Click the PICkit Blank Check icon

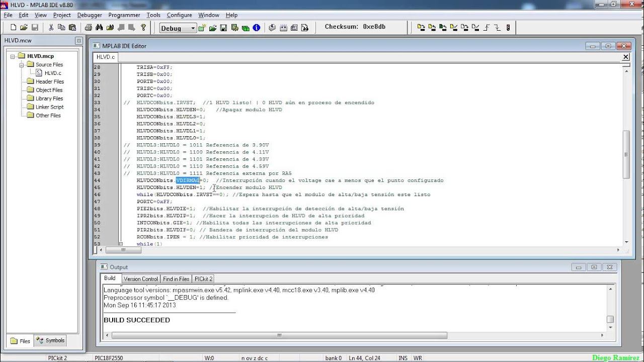pos(476,28)
